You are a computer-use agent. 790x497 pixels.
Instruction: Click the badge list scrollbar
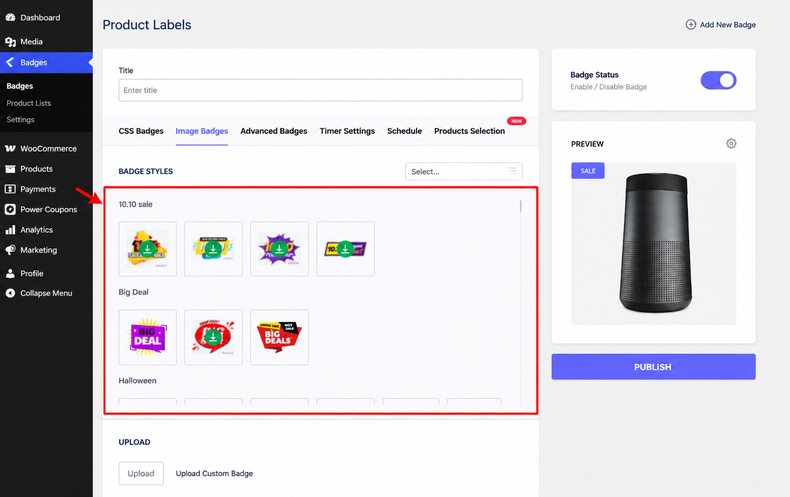pos(520,206)
